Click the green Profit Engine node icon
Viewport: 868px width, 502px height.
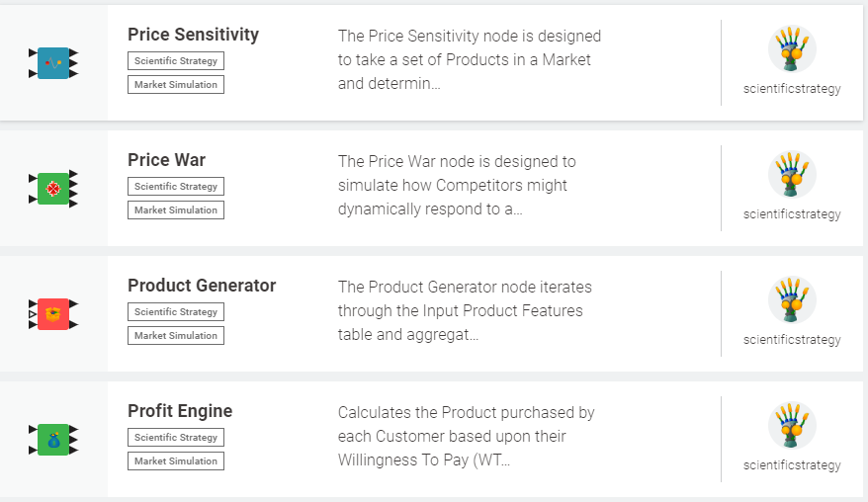(53, 440)
